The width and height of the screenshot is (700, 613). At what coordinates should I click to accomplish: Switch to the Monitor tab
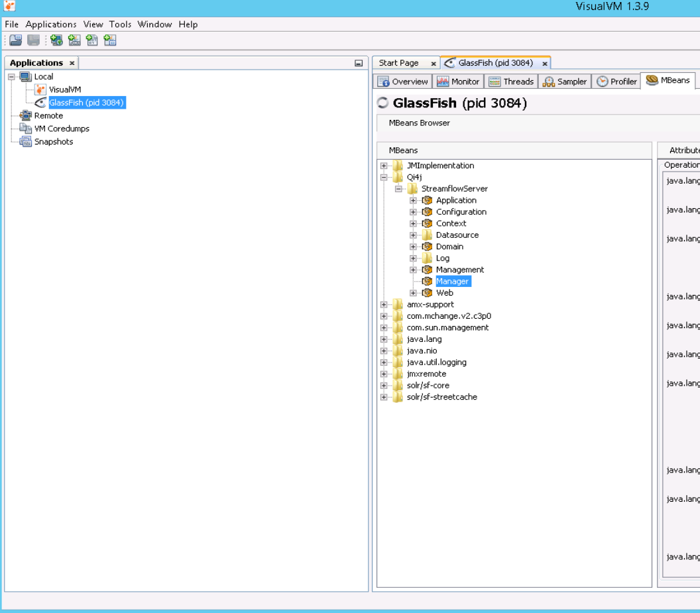tap(458, 82)
